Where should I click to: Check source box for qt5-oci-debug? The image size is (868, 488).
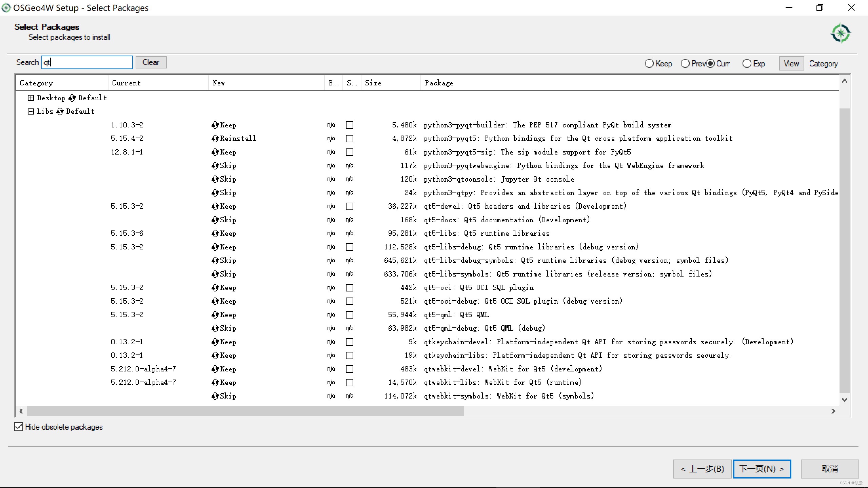350,301
